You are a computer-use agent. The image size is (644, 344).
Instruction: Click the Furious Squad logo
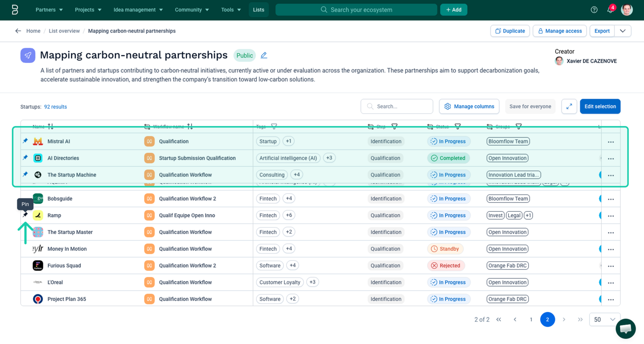(38, 266)
